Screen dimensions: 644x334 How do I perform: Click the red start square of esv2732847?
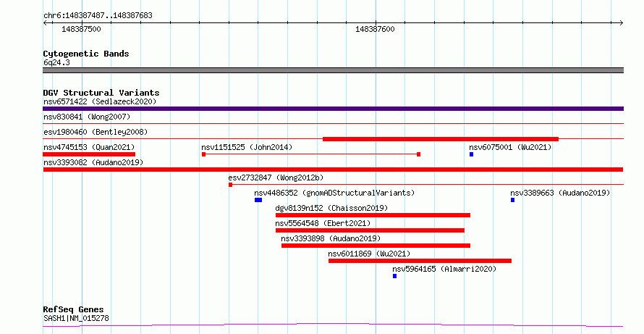pyautogui.click(x=230, y=185)
